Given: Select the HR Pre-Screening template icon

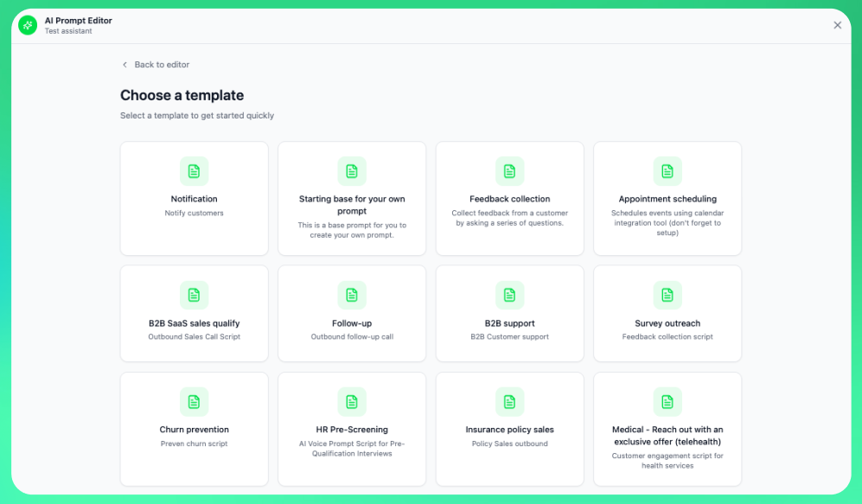Looking at the screenshot, I should click(x=351, y=401).
